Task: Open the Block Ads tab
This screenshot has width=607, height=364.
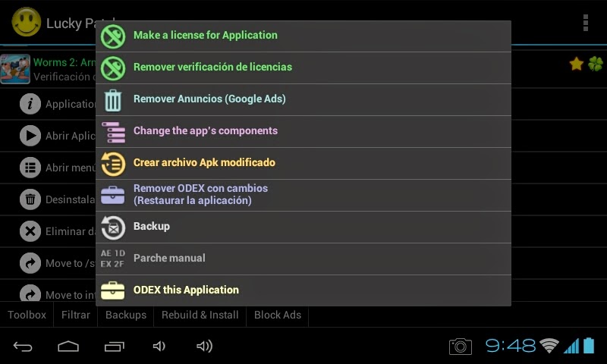Action: (x=278, y=315)
